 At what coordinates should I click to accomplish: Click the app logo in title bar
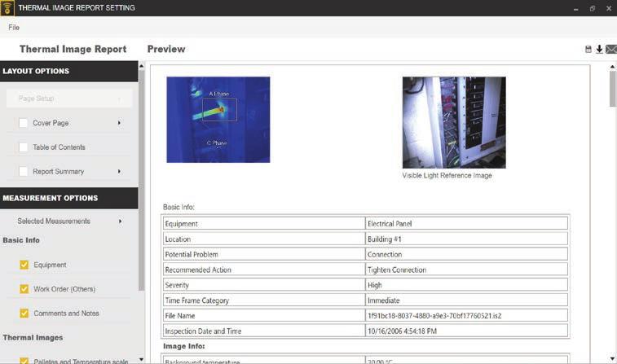pos(7,8)
